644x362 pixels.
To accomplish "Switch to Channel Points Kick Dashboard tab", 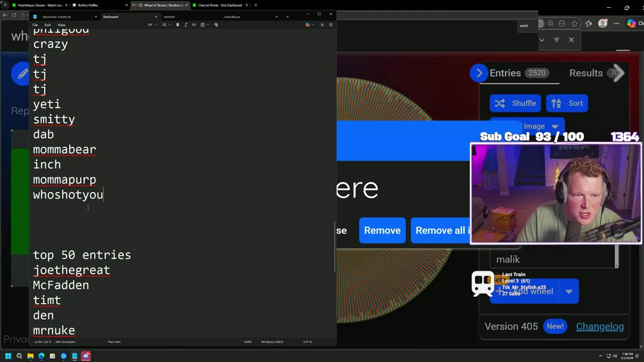I will (x=220, y=5).
